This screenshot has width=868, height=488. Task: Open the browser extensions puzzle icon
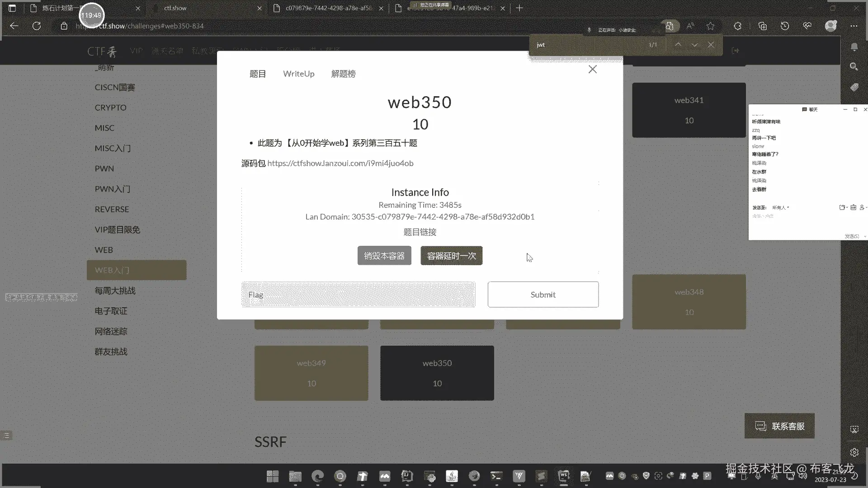(737, 26)
